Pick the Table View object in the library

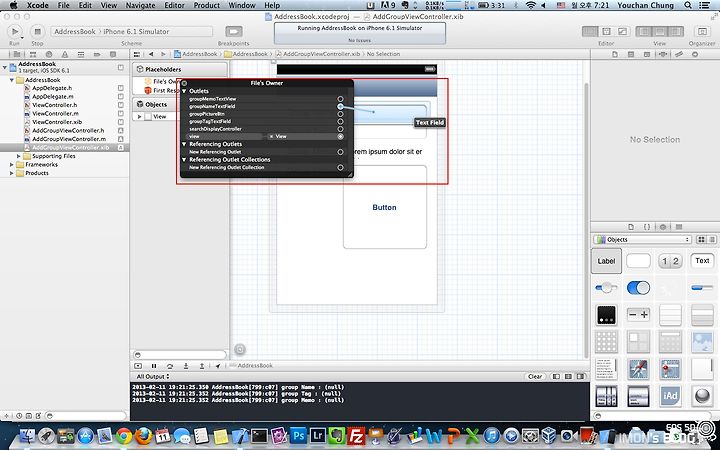click(x=670, y=315)
